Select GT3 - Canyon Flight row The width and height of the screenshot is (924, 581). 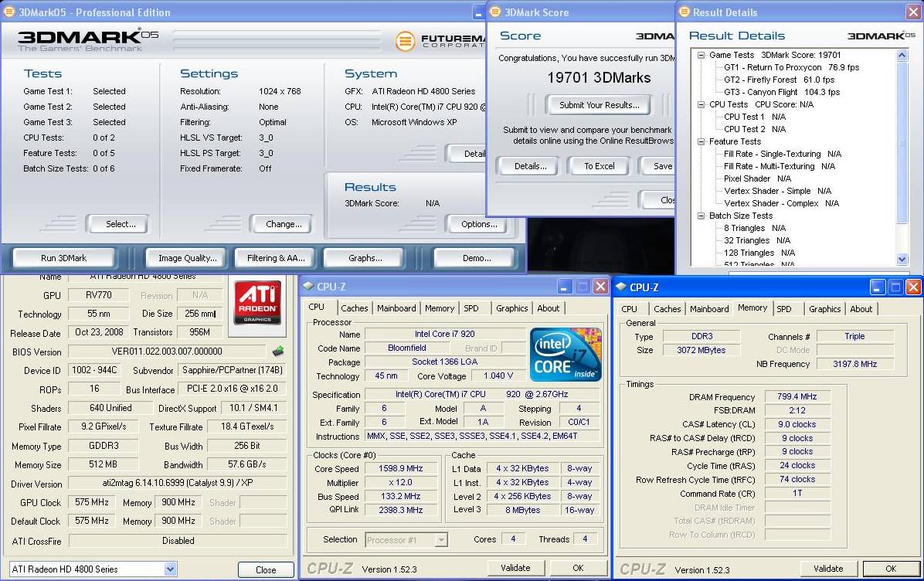[x=782, y=92]
